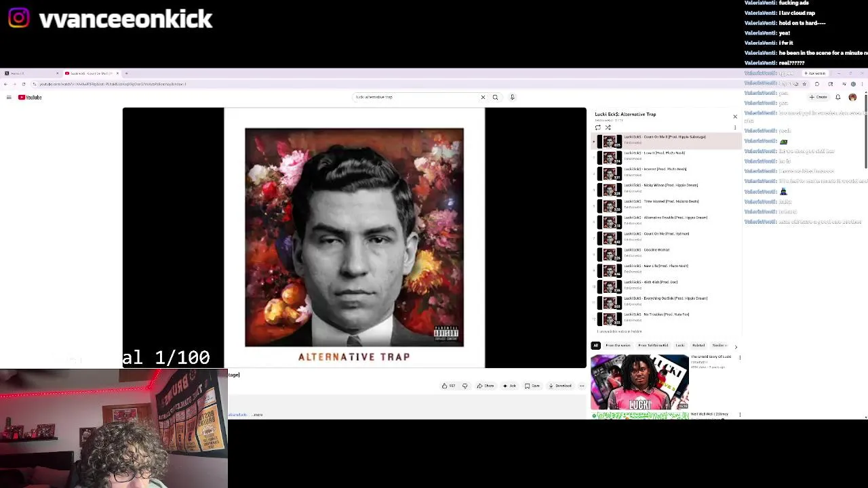Play Time Wasted track in playlist

coord(667,206)
